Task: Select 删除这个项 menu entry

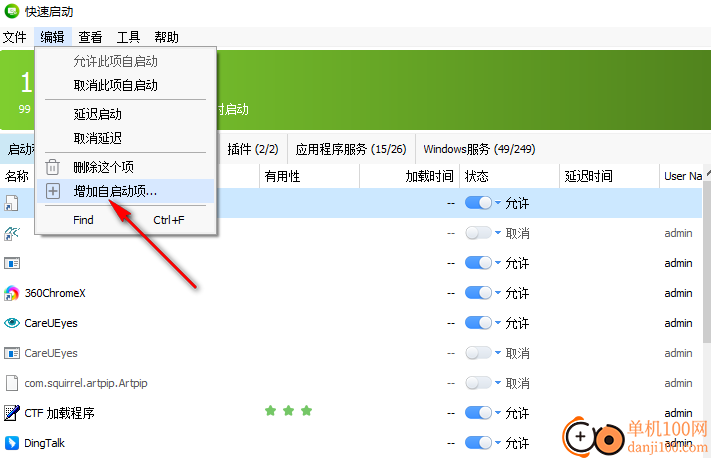Action: pyautogui.click(x=125, y=167)
